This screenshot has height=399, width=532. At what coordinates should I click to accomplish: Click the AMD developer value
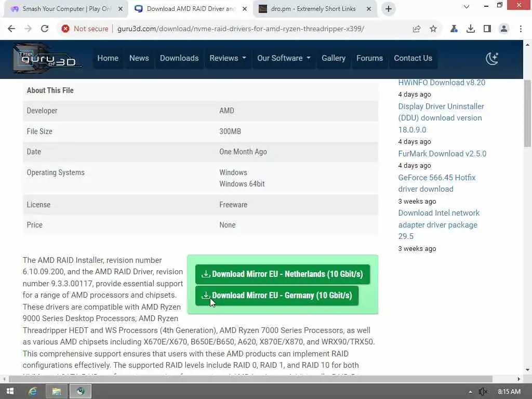227,111
